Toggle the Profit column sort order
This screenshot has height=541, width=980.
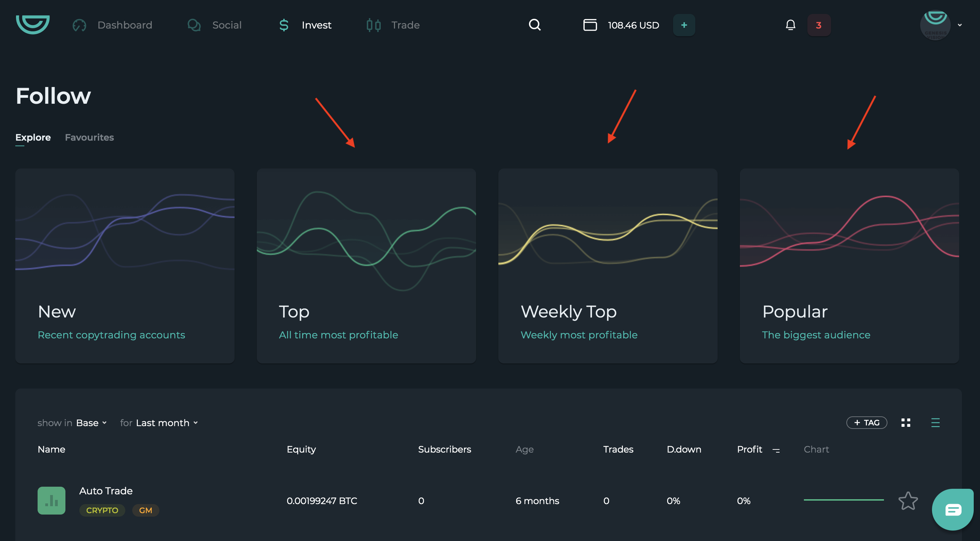click(x=776, y=450)
